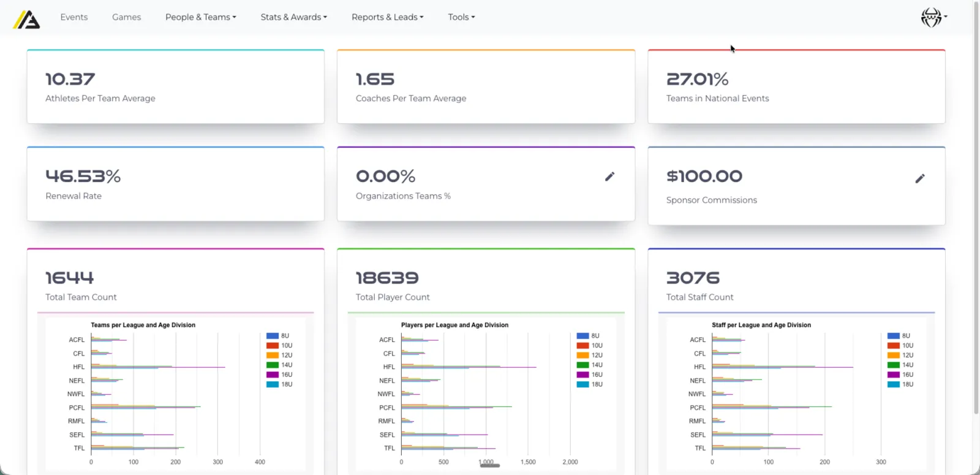Click the NWFL label in the Players chart

tap(386, 394)
